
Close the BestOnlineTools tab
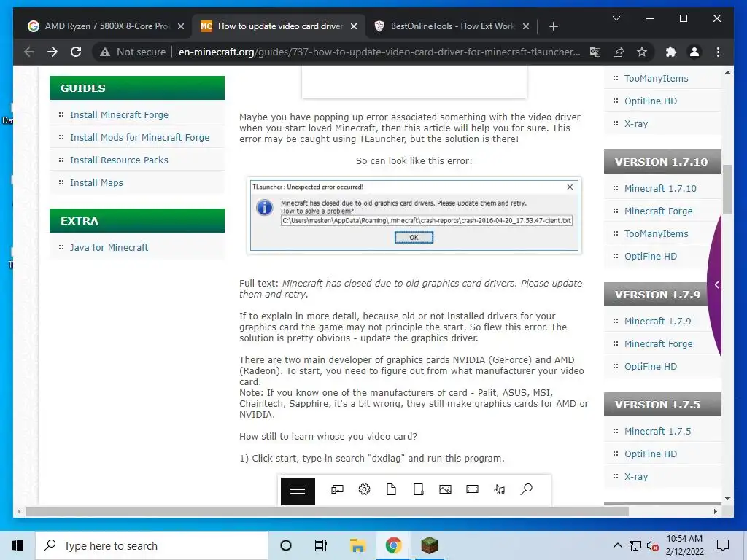click(x=526, y=26)
